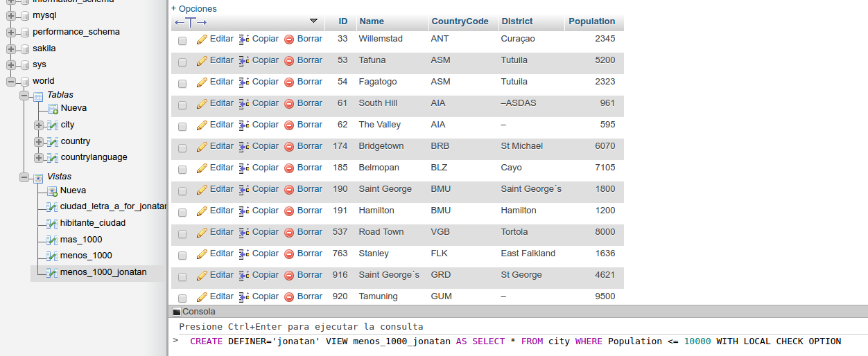Click the mas_1000 view icon
The height and width of the screenshot is (356, 868).
pos(52,240)
